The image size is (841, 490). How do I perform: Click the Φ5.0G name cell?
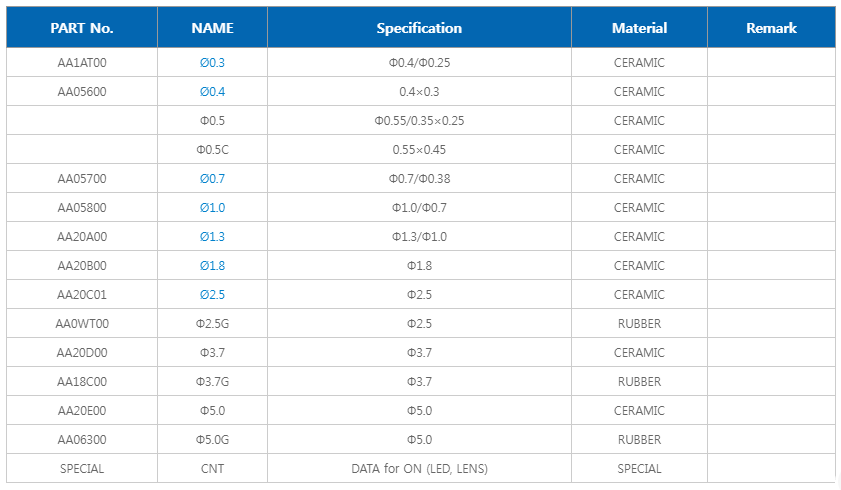click(x=212, y=440)
